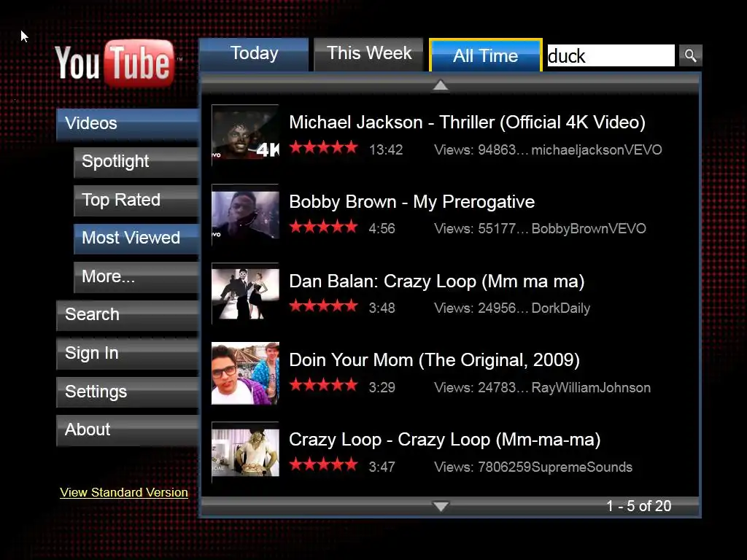
Task: Click uploader SupremeSounds
Action: [581, 467]
